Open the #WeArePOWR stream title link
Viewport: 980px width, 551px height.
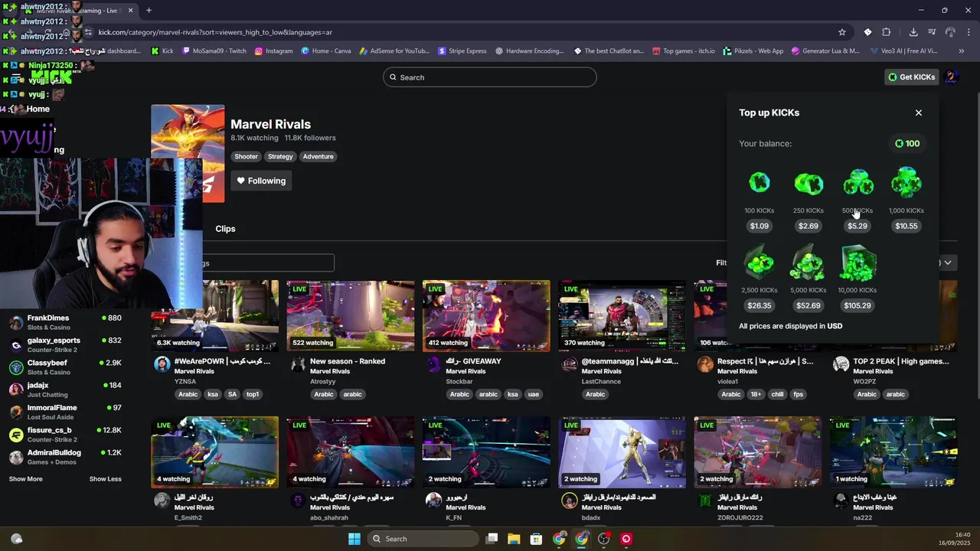[x=222, y=361]
